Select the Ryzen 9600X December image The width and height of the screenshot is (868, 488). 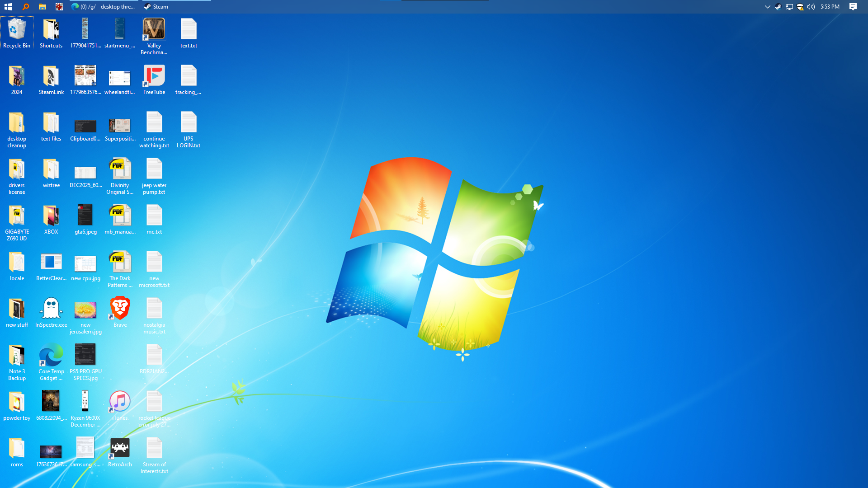click(85, 409)
